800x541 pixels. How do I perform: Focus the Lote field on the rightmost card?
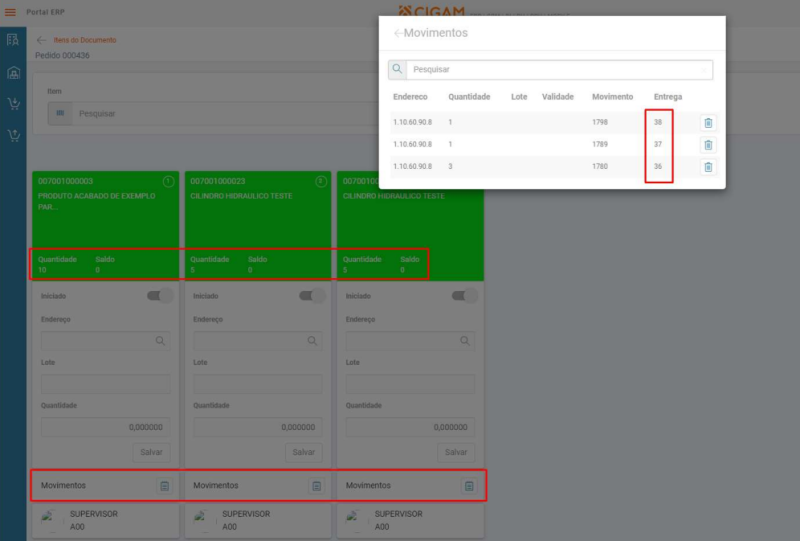click(x=410, y=384)
